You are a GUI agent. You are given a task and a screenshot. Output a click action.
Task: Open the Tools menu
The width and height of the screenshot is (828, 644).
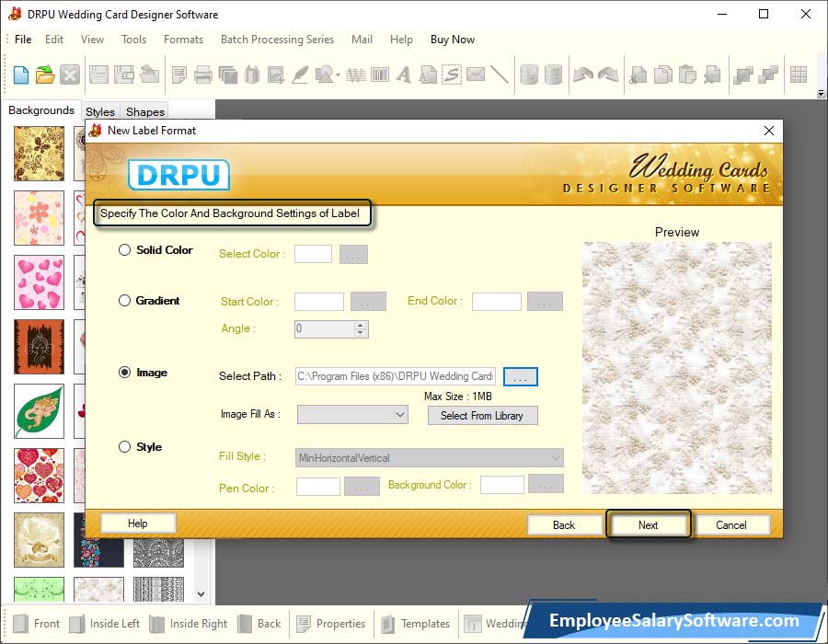133,39
